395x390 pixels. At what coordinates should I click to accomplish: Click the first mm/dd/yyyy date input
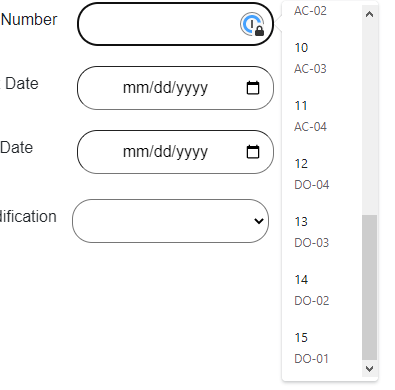(x=175, y=88)
